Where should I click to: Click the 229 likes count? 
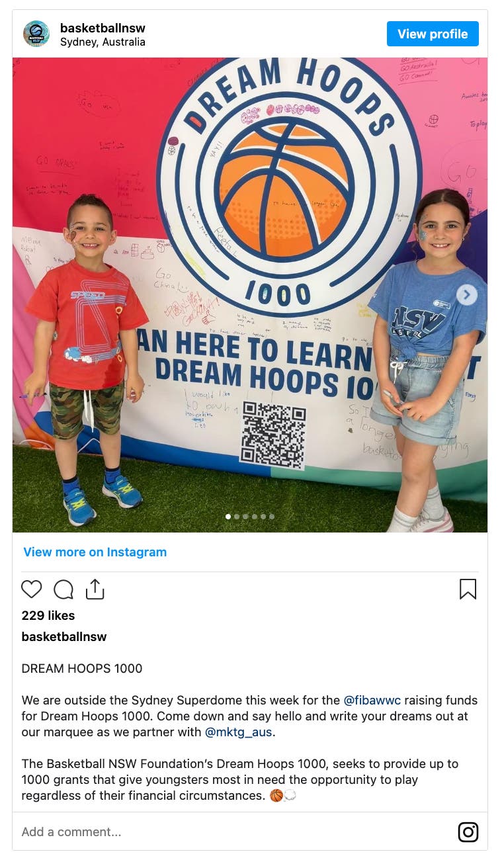(x=48, y=615)
